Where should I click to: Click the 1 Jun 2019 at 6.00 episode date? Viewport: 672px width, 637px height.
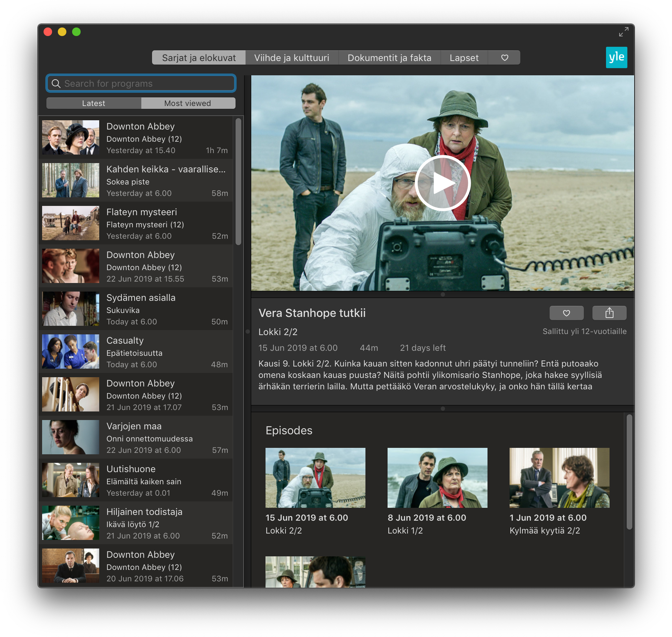(548, 518)
